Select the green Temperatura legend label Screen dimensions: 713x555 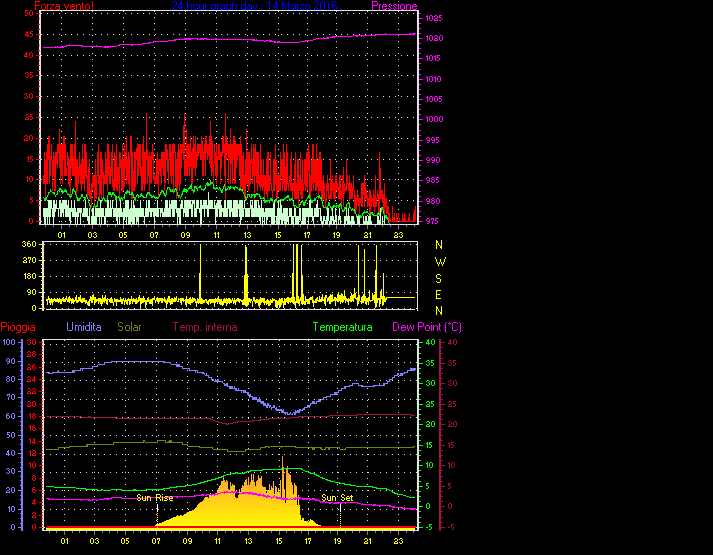(x=342, y=327)
